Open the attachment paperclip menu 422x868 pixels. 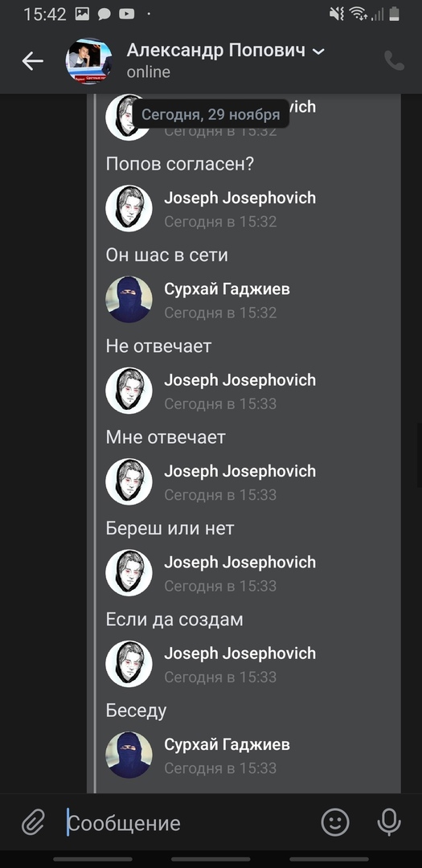pos(33,823)
